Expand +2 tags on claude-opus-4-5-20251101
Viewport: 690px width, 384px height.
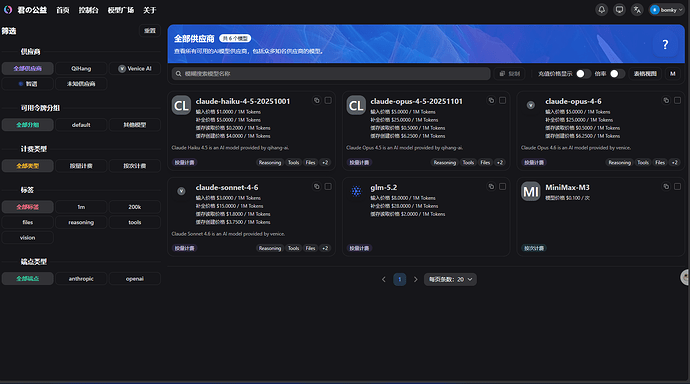tap(499, 162)
